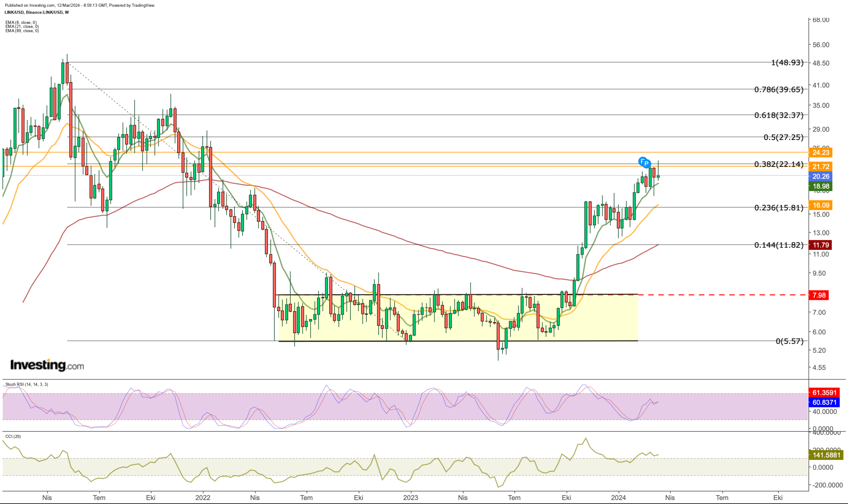
Task: Click the yellow consolidation range rectangle
Action: pos(458,318)
